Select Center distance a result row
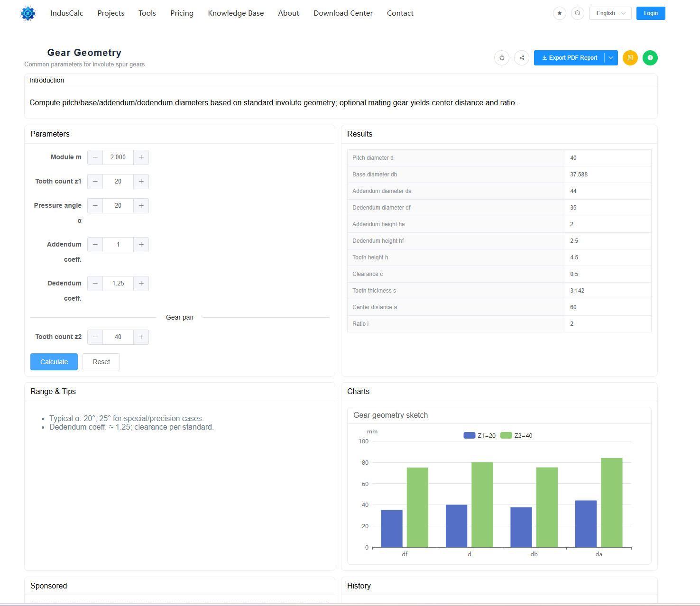Viewport: 700px width, 606px height. (x=499, y=307)
